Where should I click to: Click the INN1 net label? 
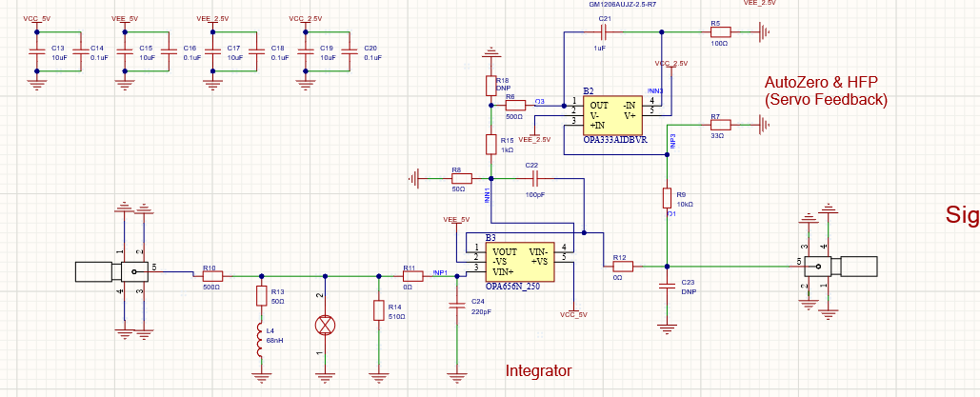(487, 196)
